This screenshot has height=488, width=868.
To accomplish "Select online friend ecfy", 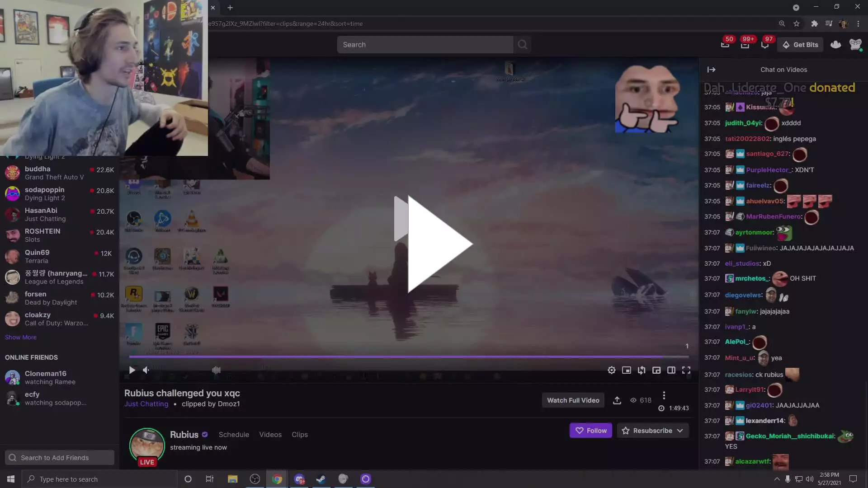I will point(59,399).
